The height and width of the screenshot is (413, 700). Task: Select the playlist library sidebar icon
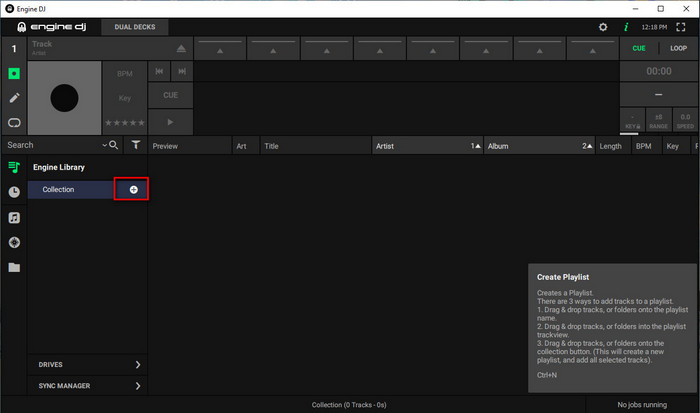tap(14, 167)
